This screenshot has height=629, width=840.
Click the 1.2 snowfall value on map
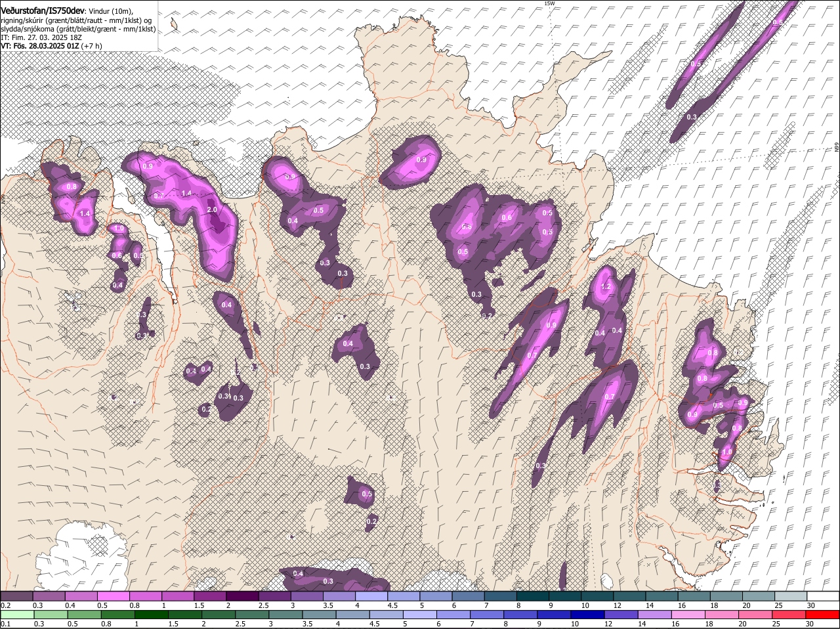point(606,287)
